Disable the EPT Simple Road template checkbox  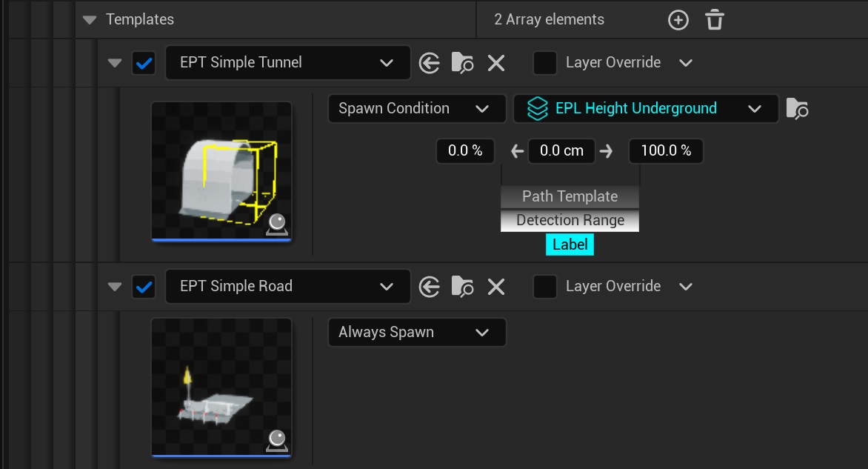[x=144, y=287]
